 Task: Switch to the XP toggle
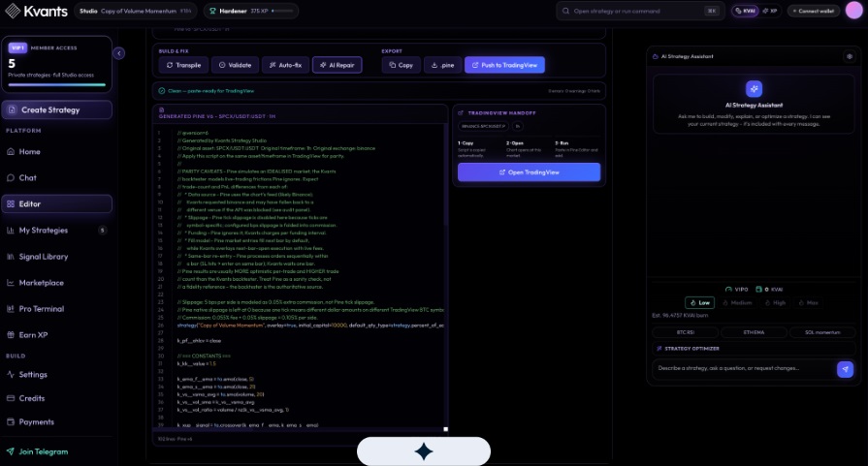(769, 11)
